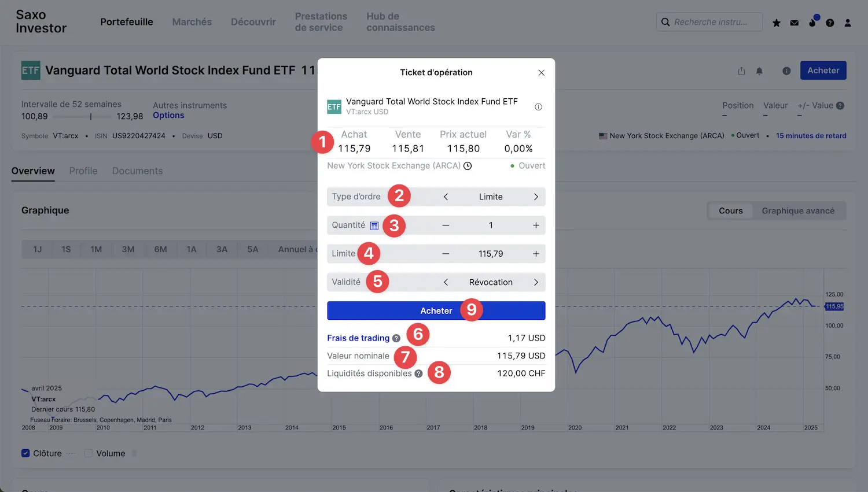868x492 pixels.
Task: Open the Marchés menu
Action: coord(192,22)
